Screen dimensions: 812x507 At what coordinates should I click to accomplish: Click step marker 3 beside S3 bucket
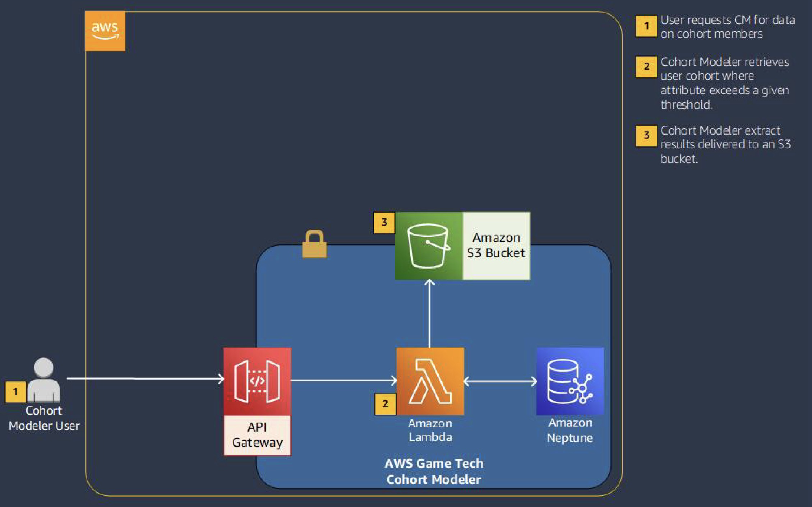click(x=384, y=223)
